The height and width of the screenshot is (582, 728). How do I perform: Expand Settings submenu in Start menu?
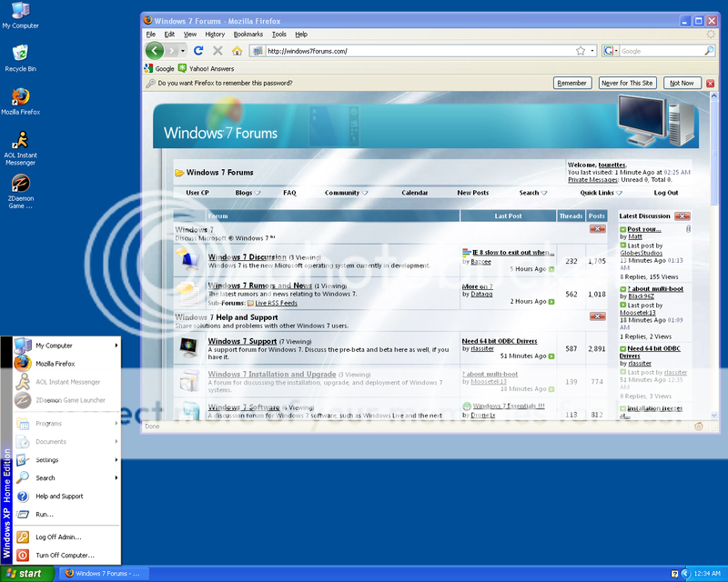click(x=116, y=460)
